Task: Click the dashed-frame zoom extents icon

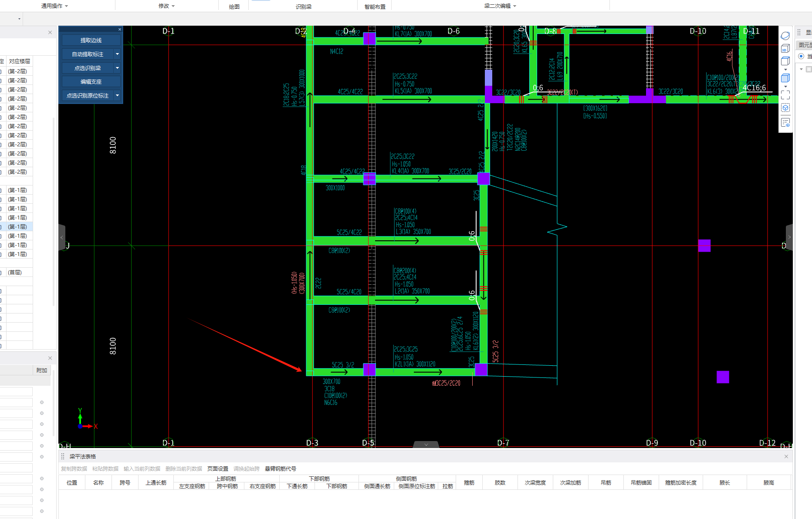Action: [785, 94]
